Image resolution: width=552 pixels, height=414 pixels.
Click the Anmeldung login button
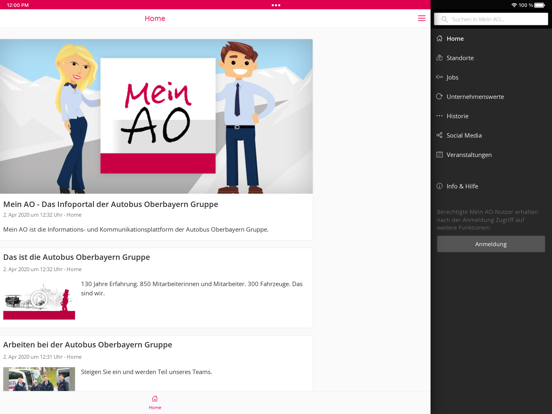coord(491,244)
